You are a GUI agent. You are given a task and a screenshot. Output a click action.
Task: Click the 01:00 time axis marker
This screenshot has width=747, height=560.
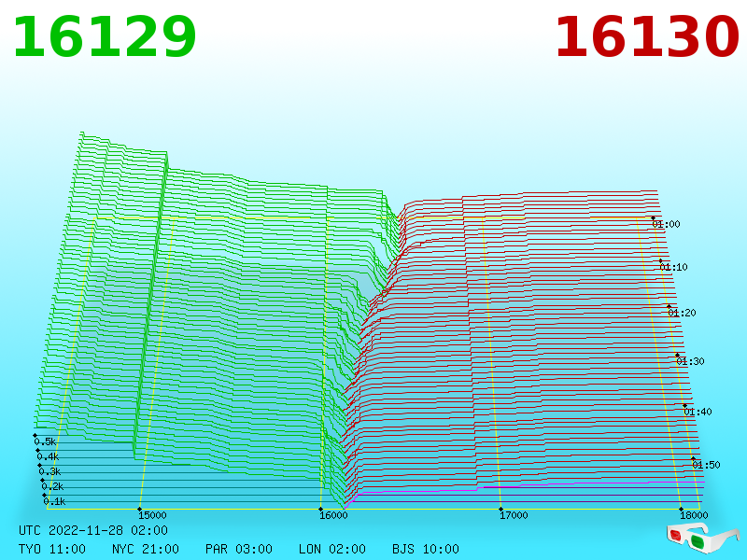[666, 224]
